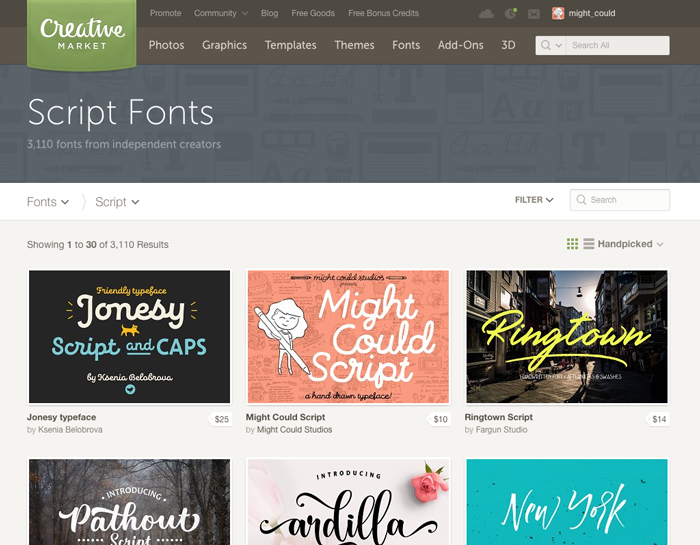Click the Promote link

tap(166, 13)
